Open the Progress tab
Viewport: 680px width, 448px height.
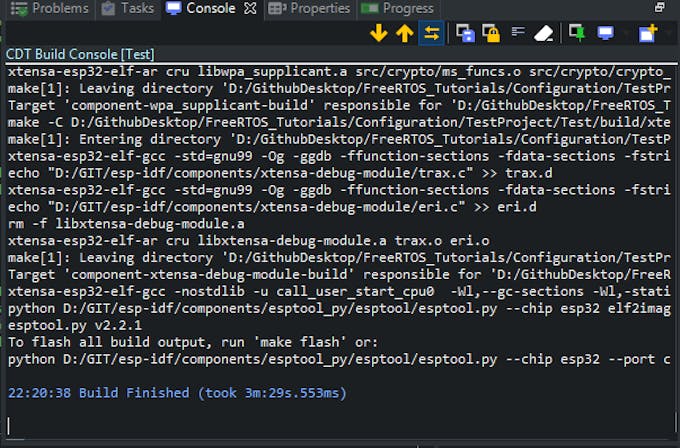click(x=397, y=8)
